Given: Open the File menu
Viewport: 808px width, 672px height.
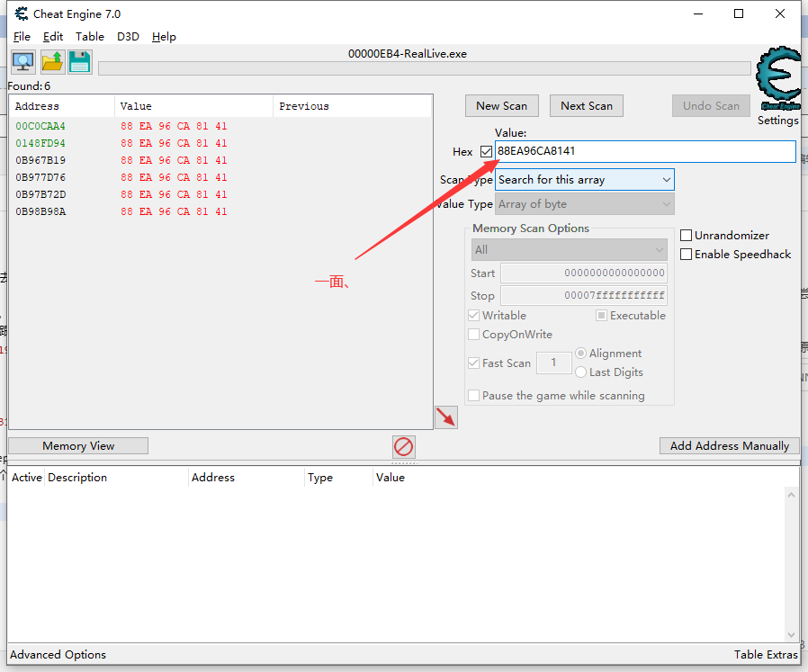Looking at the screenshot, I should 22,37.
